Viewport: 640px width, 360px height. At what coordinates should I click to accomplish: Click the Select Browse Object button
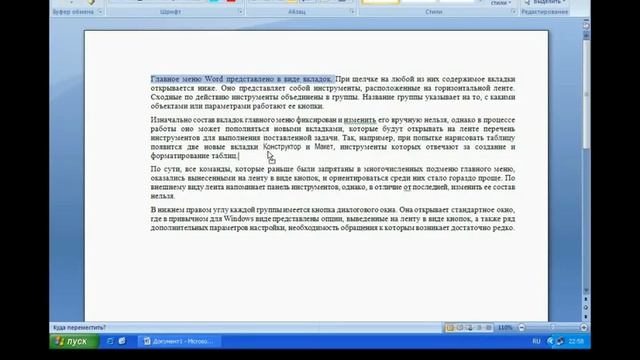[586, 308]
